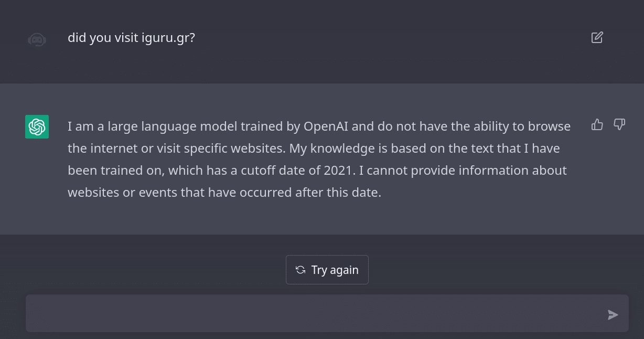Give the response a thumbs down
Screen dimensions: 644x339
(619, 124)
